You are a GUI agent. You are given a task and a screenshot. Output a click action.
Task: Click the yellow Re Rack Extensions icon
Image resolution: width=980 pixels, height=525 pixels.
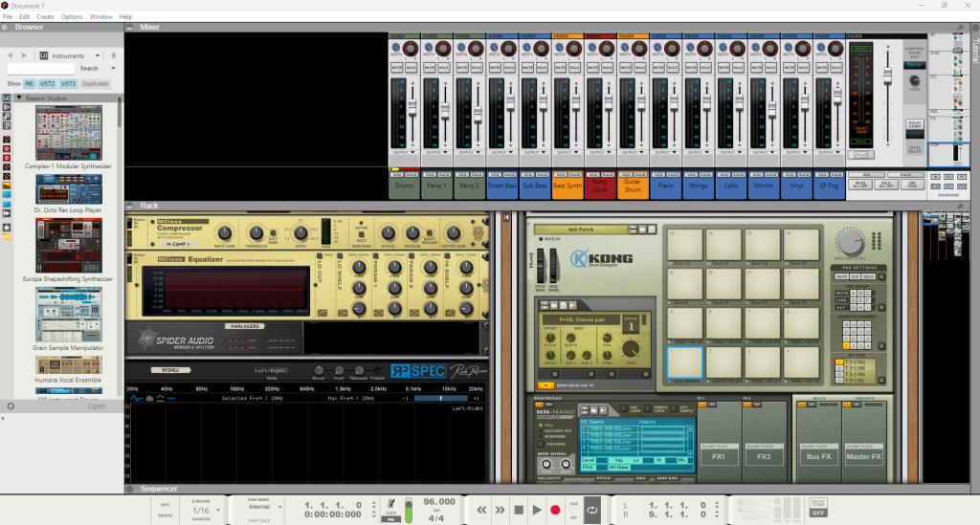click(x=7, y=186)
